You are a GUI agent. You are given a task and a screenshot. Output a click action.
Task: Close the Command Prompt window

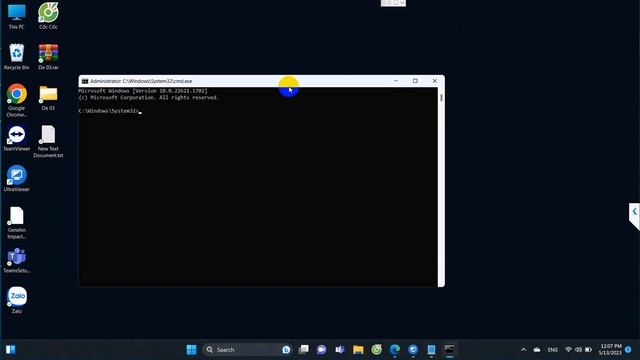[x=435, y=81]
